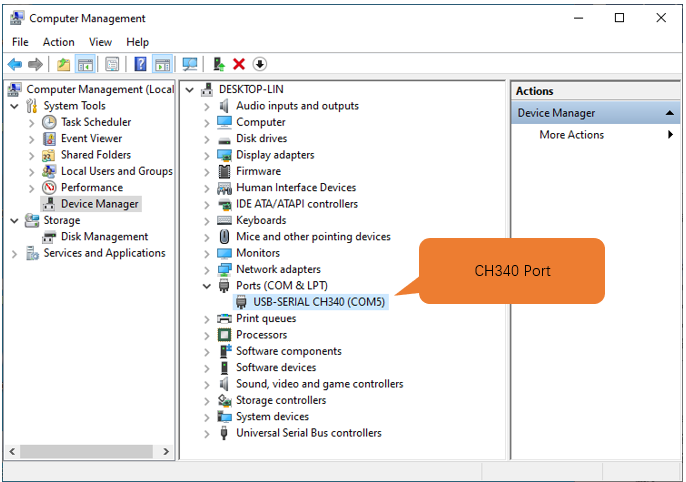This screenshot has width=686, height=482.
Task: Expand the Sound, video and game controllers node
Action: [206, 384]
